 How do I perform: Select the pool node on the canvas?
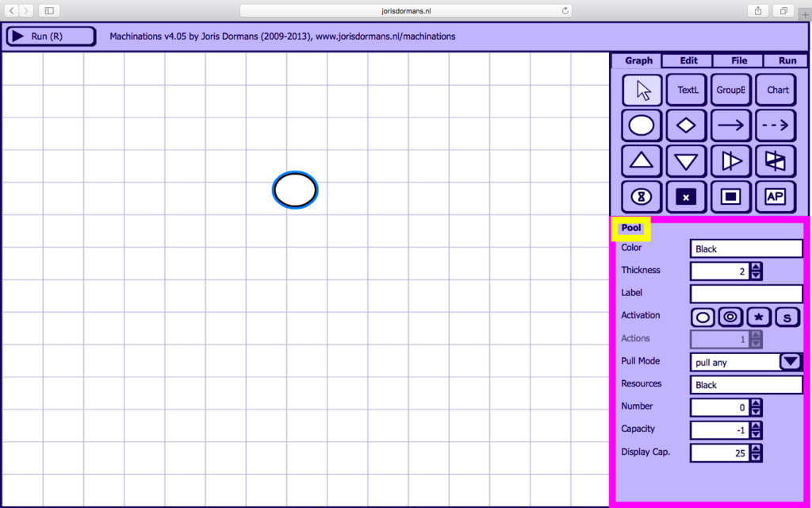[x=295, y=190]
